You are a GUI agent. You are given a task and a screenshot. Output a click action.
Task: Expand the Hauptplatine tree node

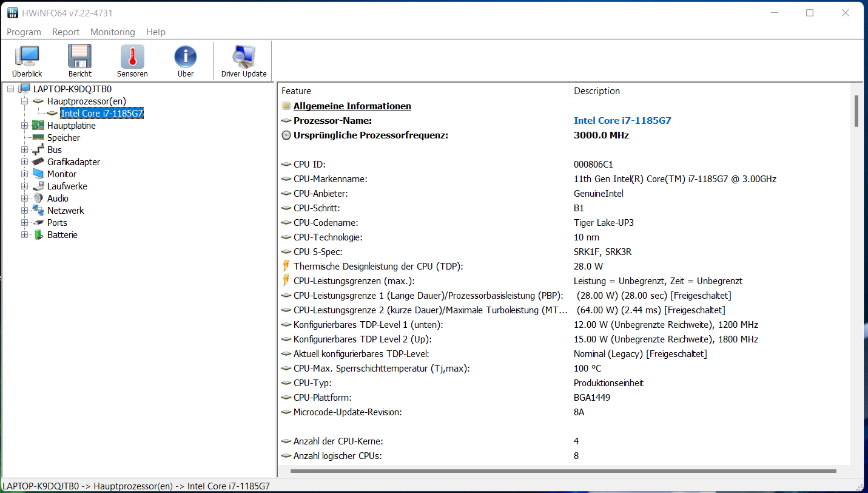pyautogui.click(x=24, y=126)
